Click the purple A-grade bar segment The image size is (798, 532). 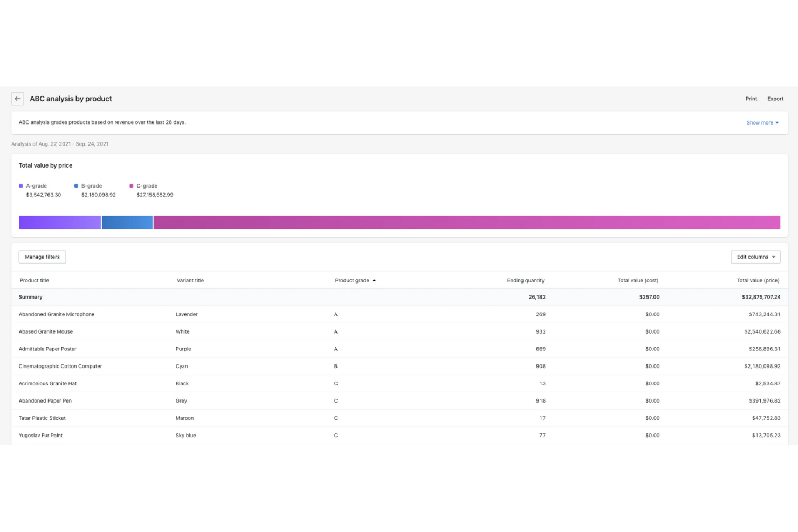60,222
